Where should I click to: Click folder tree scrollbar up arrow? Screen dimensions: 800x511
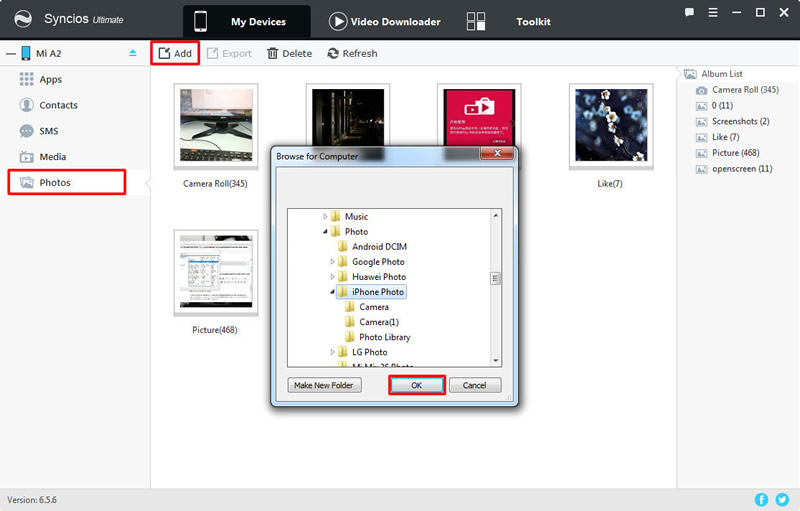click(x=495, y=215)
